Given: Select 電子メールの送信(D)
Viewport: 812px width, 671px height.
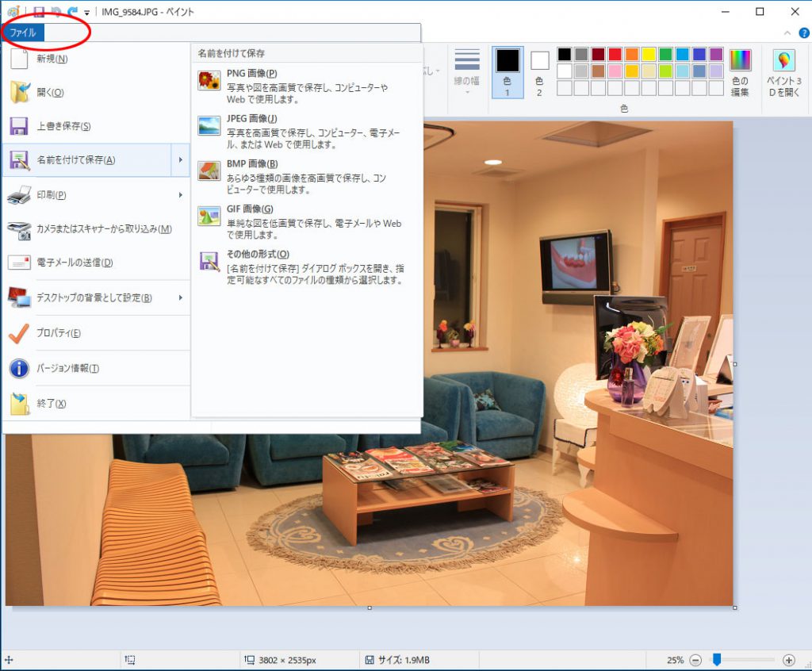Looking at the screenshot, I should pos(96,263).
